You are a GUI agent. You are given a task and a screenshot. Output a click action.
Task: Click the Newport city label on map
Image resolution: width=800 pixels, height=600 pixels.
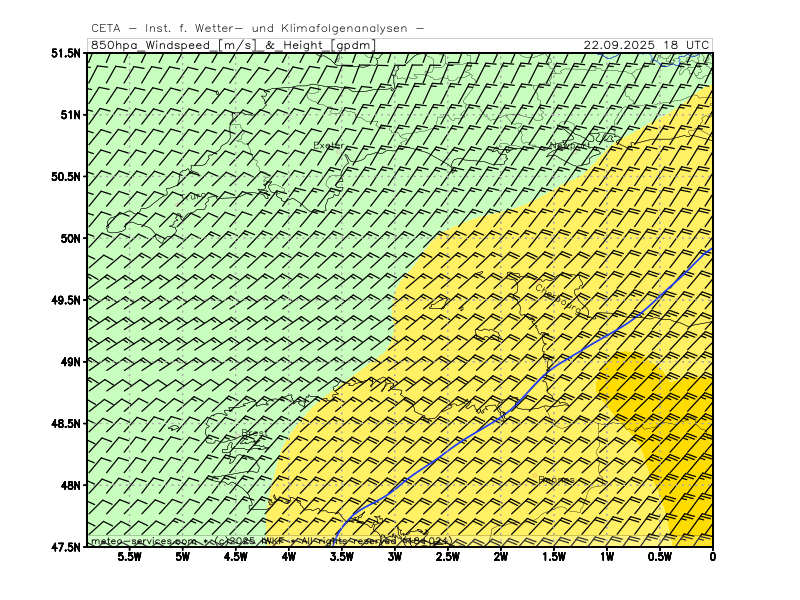[x=569, y=146]
